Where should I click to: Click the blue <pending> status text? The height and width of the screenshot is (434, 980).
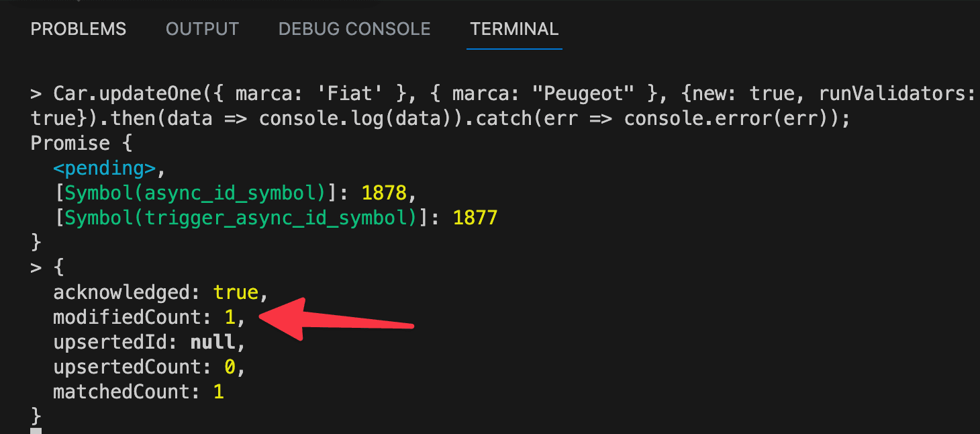pos(105,169)
